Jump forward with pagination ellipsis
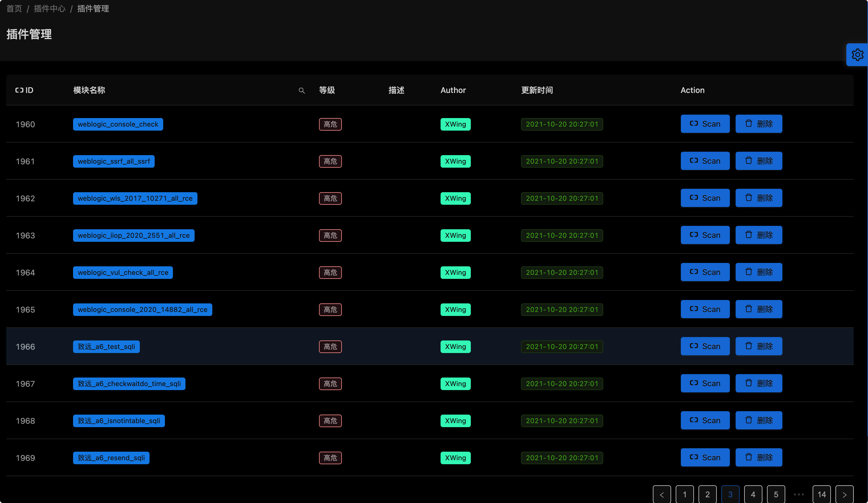 [798, 494]
